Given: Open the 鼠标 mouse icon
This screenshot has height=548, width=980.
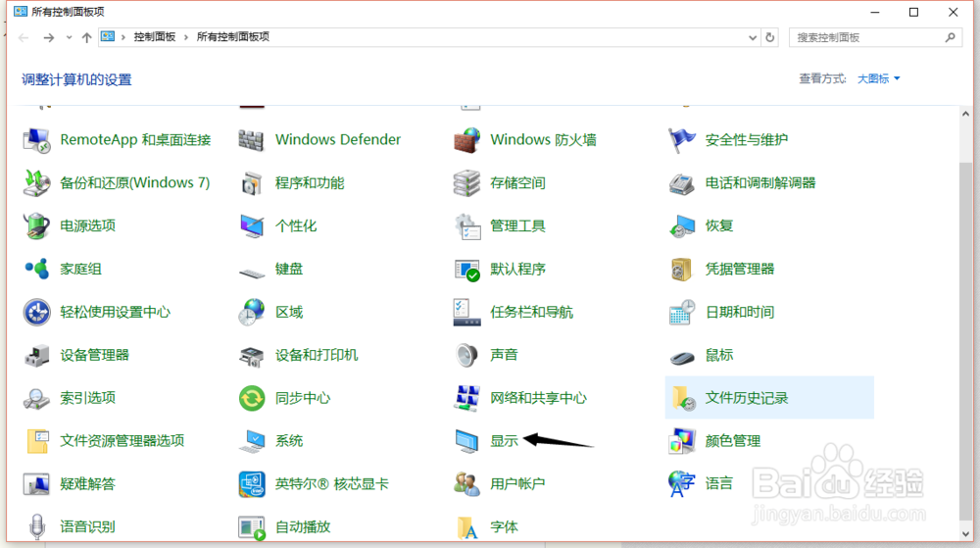Looking at the screenshot, I should point(682,358).
